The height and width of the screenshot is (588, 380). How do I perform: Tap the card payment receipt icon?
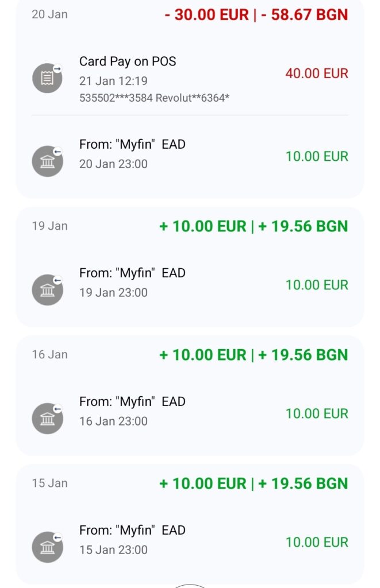pos(47,78)
